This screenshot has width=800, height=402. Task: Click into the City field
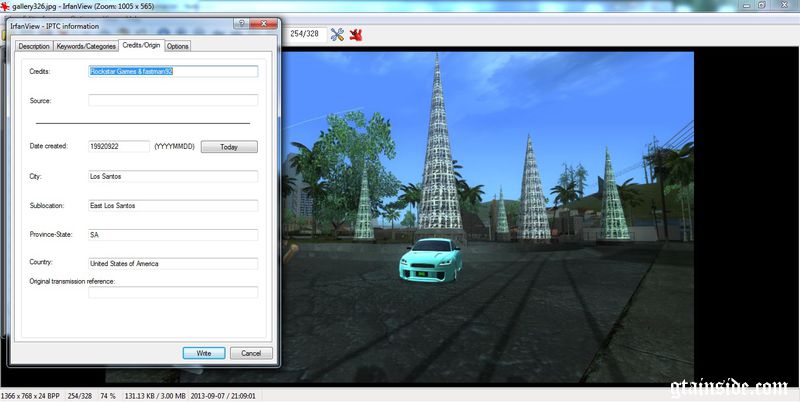173,176
